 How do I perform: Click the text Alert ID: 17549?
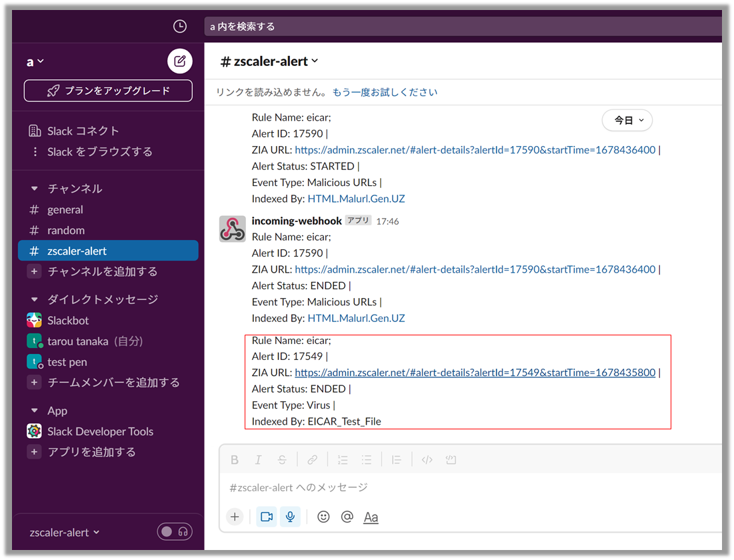(287, 356)
